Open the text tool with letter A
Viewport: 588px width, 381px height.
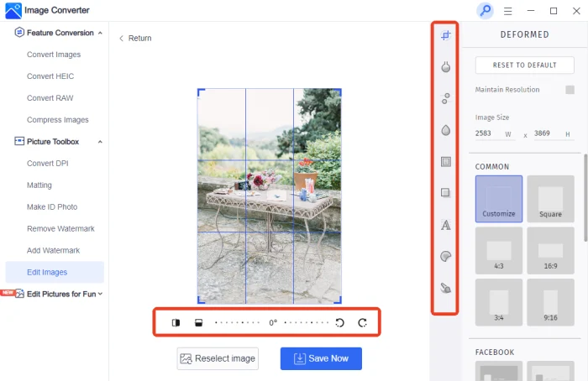click(446, 225)
